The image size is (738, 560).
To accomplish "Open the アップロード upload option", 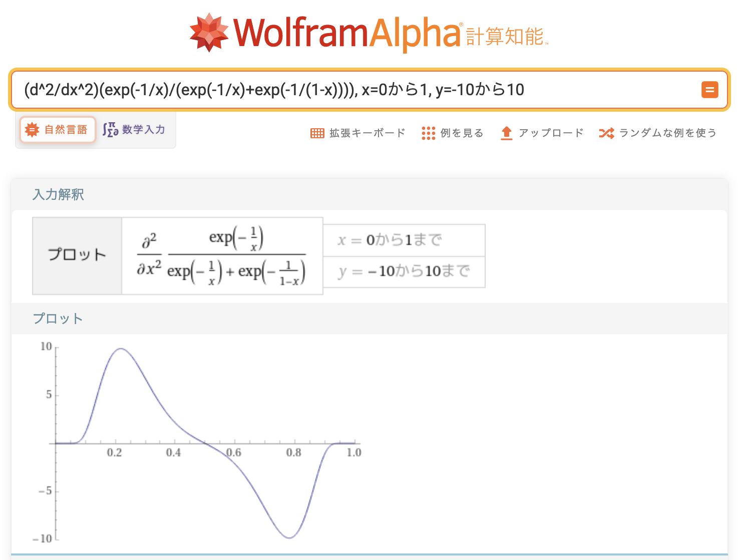I will (542, 133).
